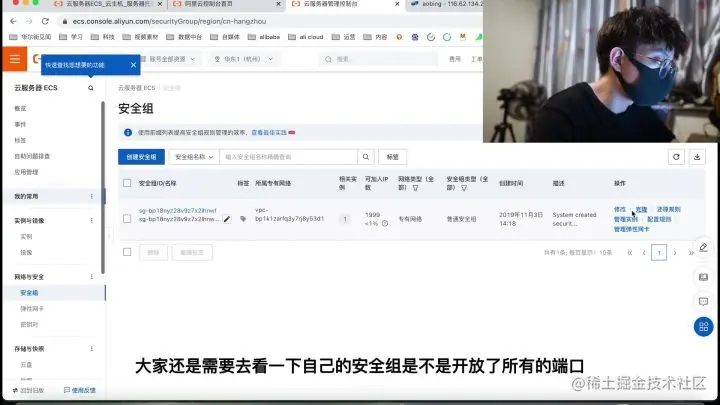This screenshot has height=405, width=720.
Task: Download the security group list
Action: [x=697, y=157]
